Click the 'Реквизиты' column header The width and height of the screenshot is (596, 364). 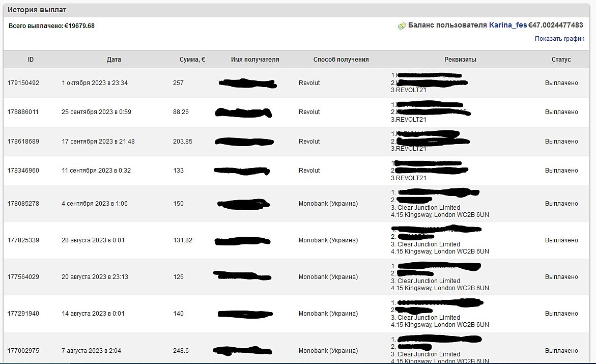click(x=460, y=60)
